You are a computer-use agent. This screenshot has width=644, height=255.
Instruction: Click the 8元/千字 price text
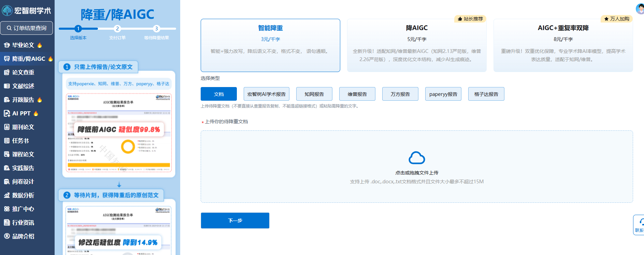click(x=563, y=39)
